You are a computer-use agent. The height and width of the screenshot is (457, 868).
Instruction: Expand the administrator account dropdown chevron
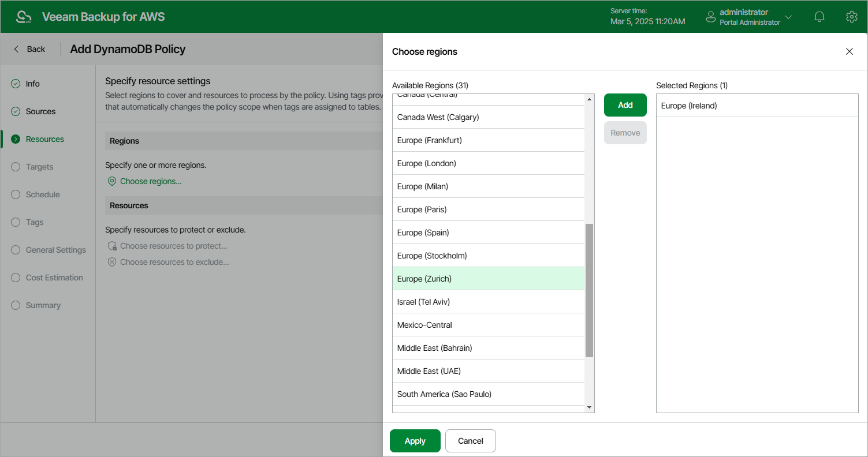(x=788, y=17)
